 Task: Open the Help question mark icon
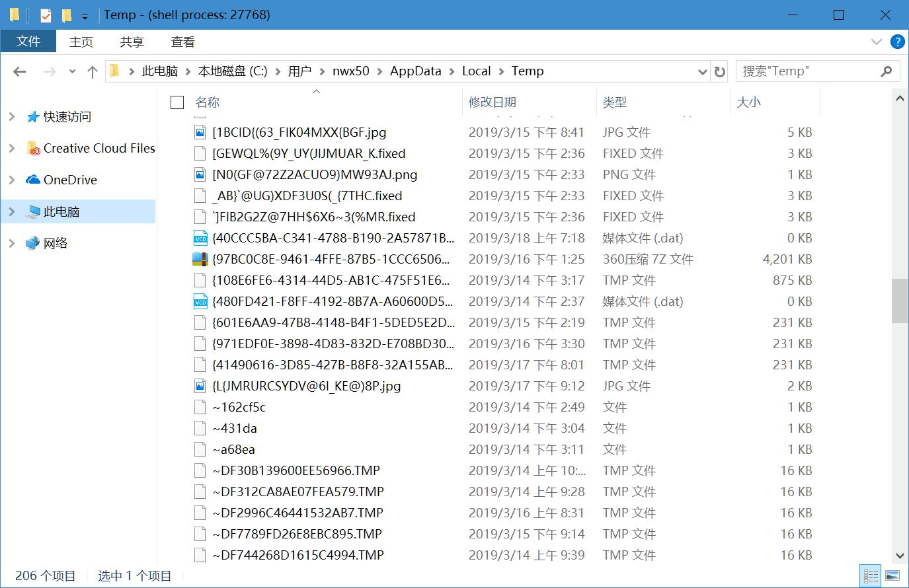click(897, 42)
